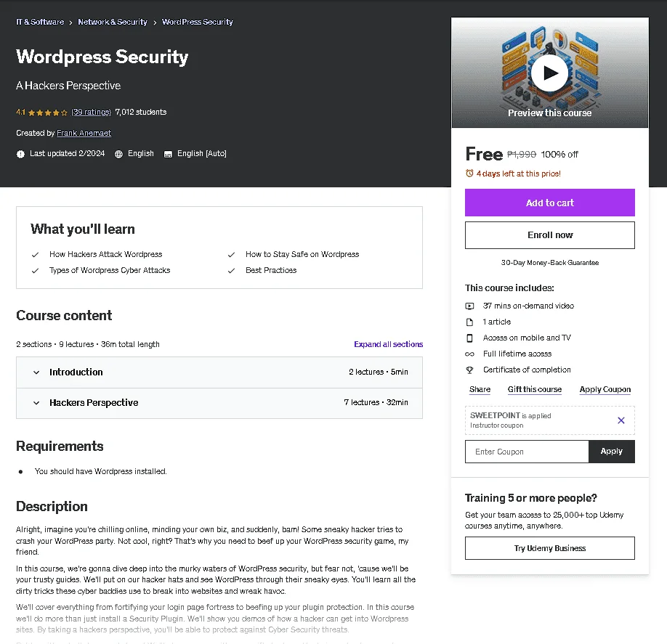The height and width of the screenshot is (644, 667).
Task: Click the '7,012 students' text
Action: [x=141, y=112]
